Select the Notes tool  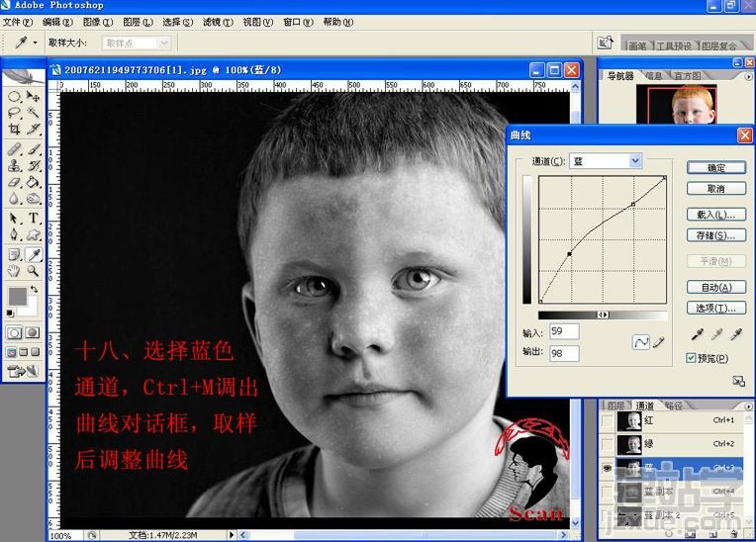click(14, 254)
